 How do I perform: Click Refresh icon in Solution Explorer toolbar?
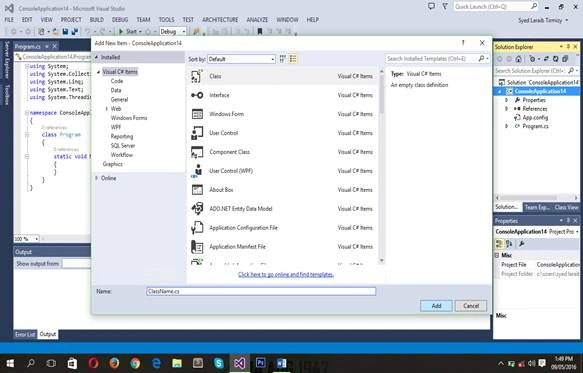click(555, 59)
